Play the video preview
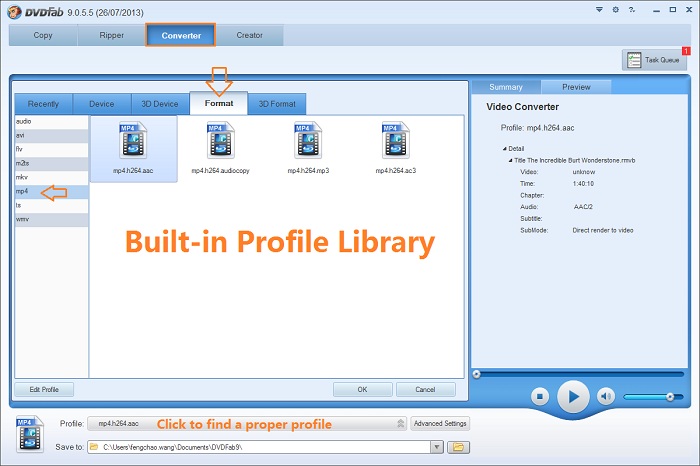 tap(573, 396)
